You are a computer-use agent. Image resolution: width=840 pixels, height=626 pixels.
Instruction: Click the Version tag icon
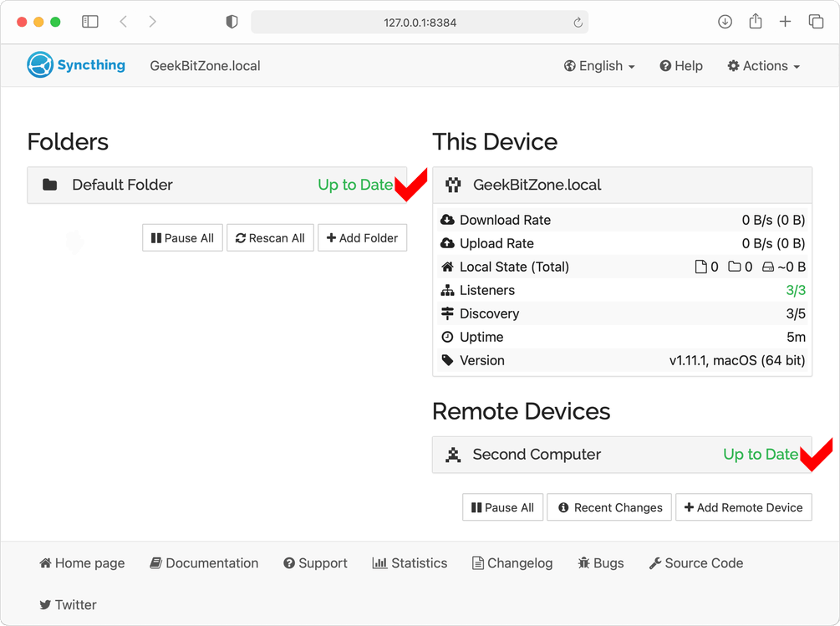447,360
